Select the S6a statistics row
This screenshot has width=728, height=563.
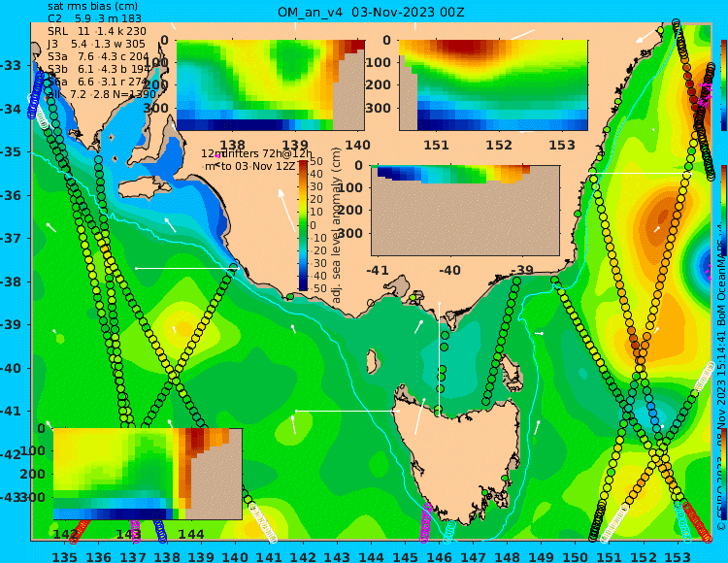tap(97, 82)
